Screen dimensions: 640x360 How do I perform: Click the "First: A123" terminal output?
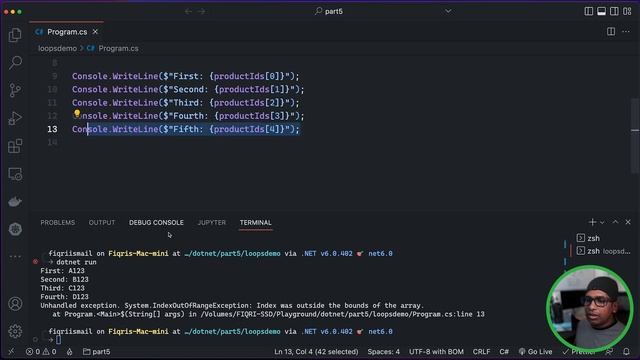click(x=62, y=271)
